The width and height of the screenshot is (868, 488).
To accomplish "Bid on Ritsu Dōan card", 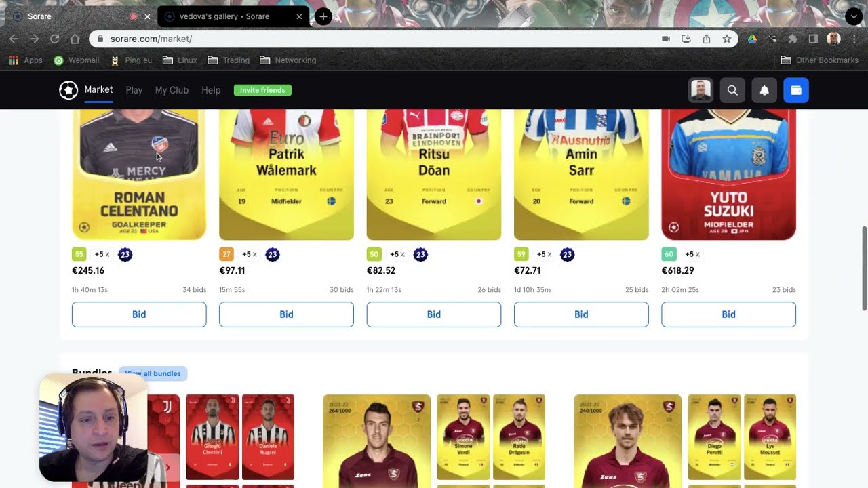I will pos(434,314).
